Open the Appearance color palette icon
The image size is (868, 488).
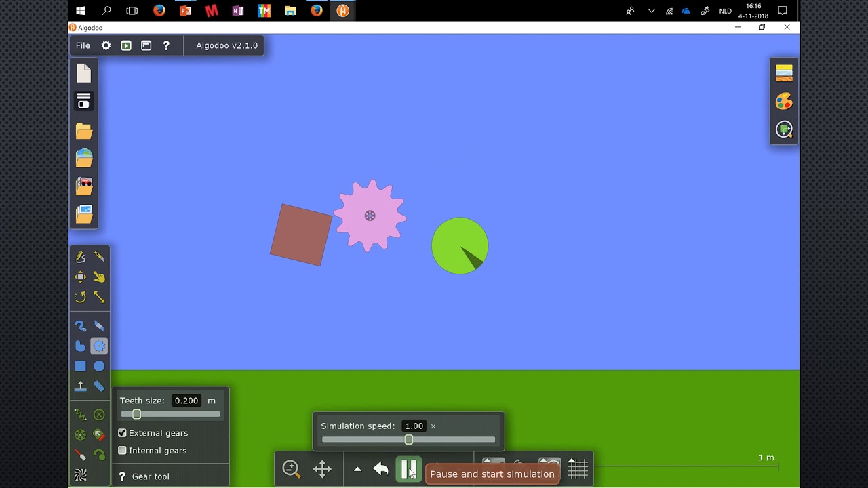coord(784,102)
